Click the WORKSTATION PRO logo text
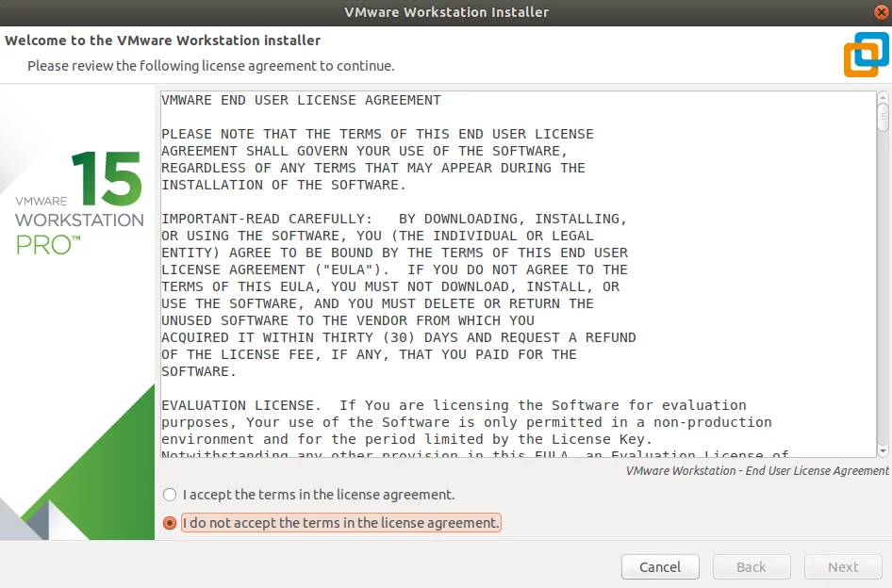This screenshot has width=892, height=588. [x=79, y=234]
